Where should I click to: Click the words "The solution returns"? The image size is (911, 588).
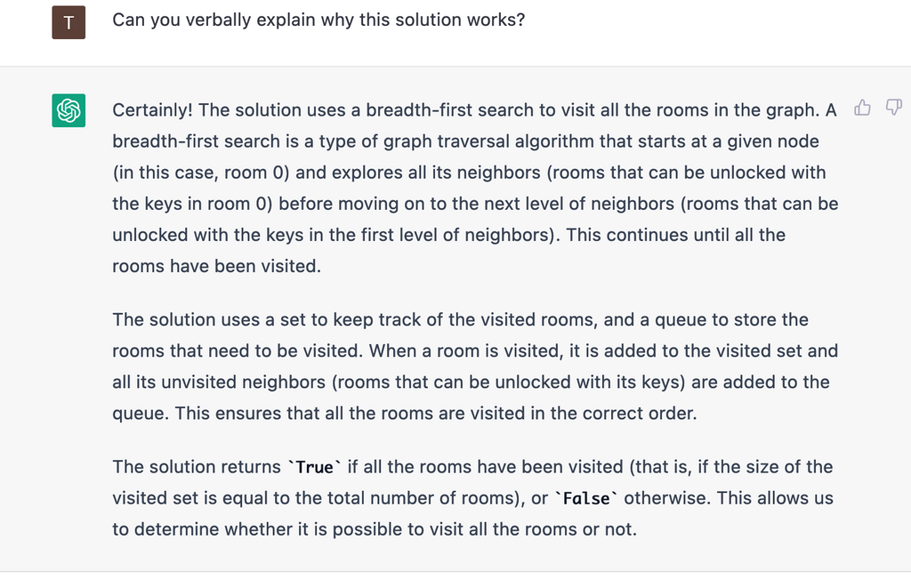197,467
